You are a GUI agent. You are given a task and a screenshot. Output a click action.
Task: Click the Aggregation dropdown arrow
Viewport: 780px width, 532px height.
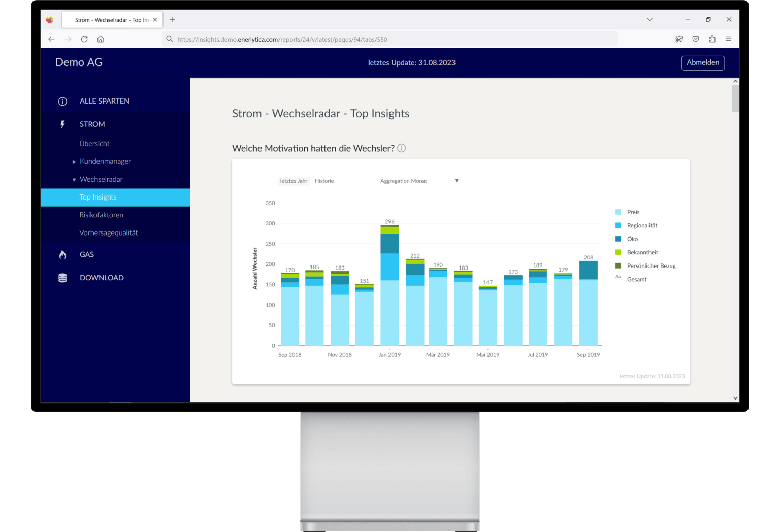(457, 181)
